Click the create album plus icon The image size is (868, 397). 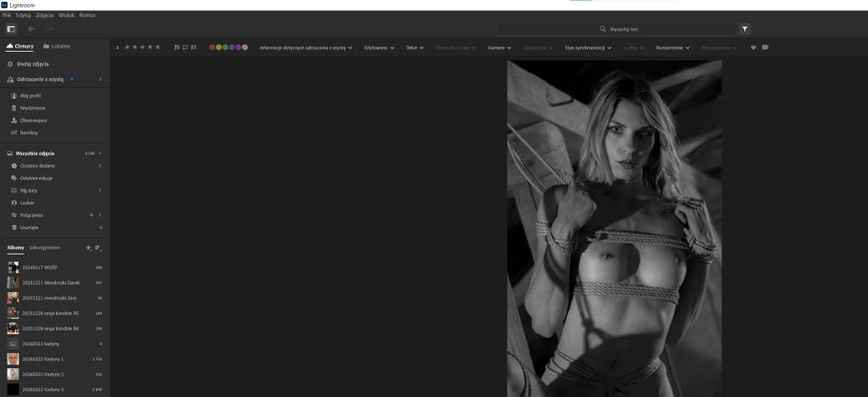coord(88,248)
